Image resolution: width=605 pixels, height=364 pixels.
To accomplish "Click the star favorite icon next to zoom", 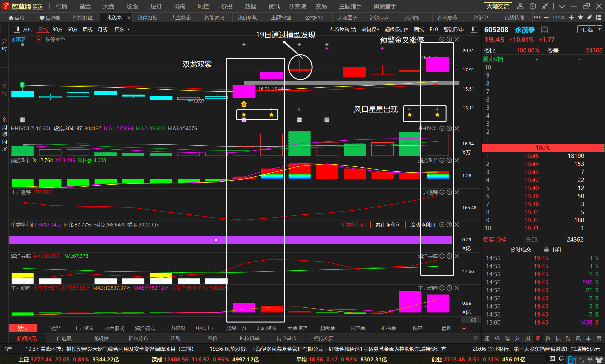I will point(580,17).
